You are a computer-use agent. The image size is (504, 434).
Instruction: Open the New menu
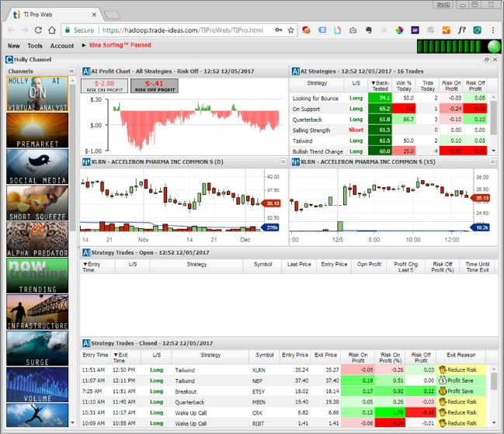pyautogui.click(x=14, y=46)
